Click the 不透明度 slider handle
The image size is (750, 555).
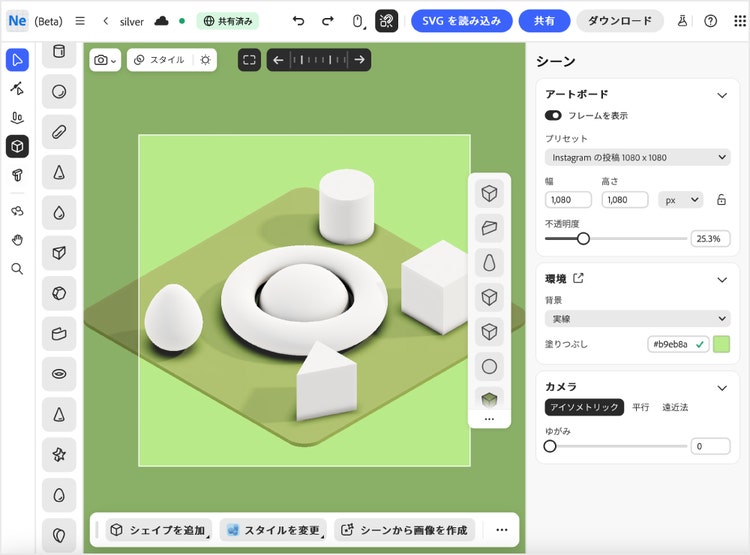click(583, 238)
